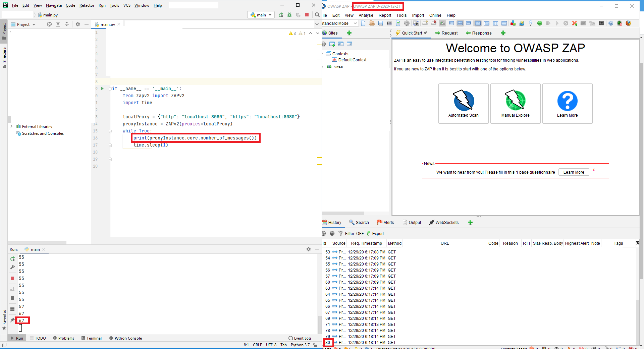644x349 pixels.
Task: Click Learn More on the questionnaire news
Action: click(574, 172)
